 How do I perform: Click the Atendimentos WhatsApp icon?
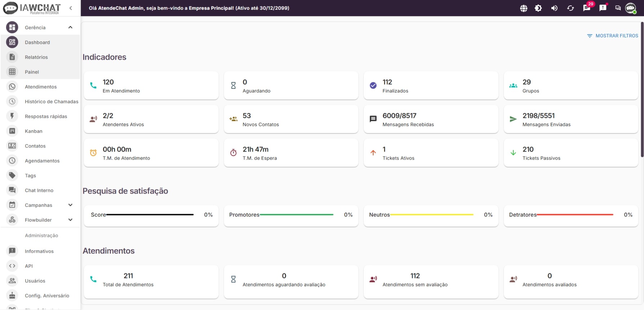click(x=12, y=87)
